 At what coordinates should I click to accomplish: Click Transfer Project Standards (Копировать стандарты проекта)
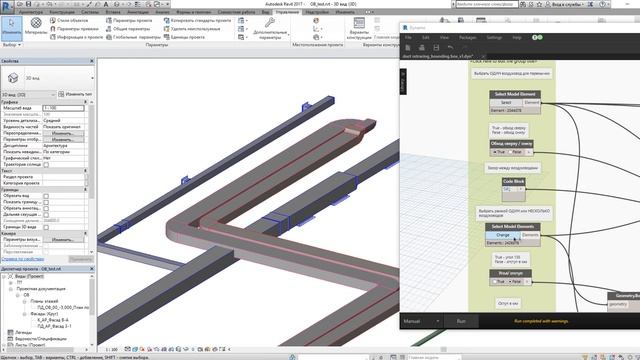click(x=197, y=20)
